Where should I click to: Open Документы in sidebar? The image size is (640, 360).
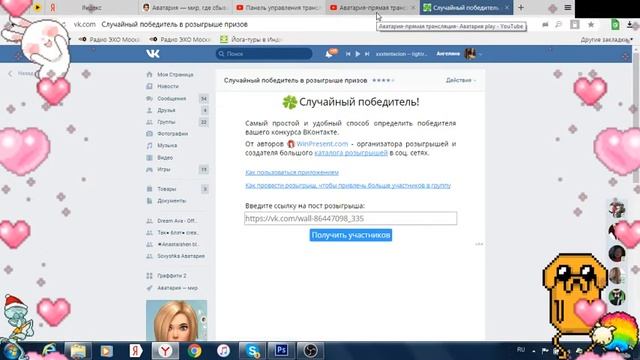point(171,201)
